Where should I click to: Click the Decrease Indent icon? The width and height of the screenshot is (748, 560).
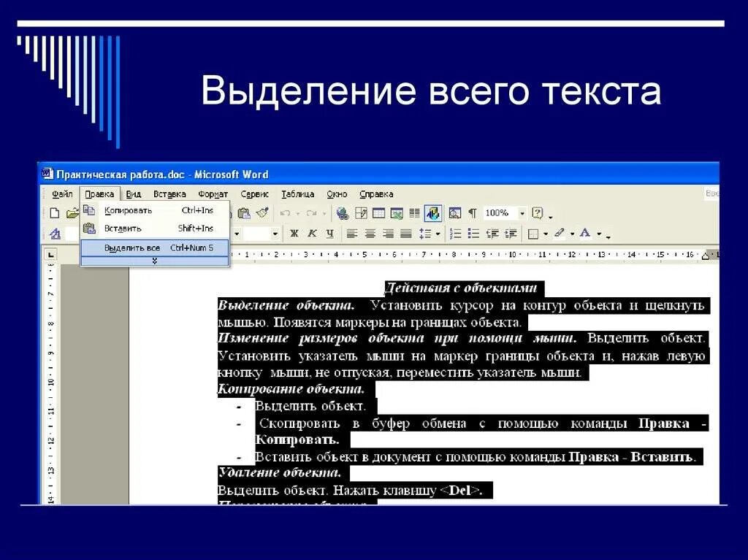(492, 234)
